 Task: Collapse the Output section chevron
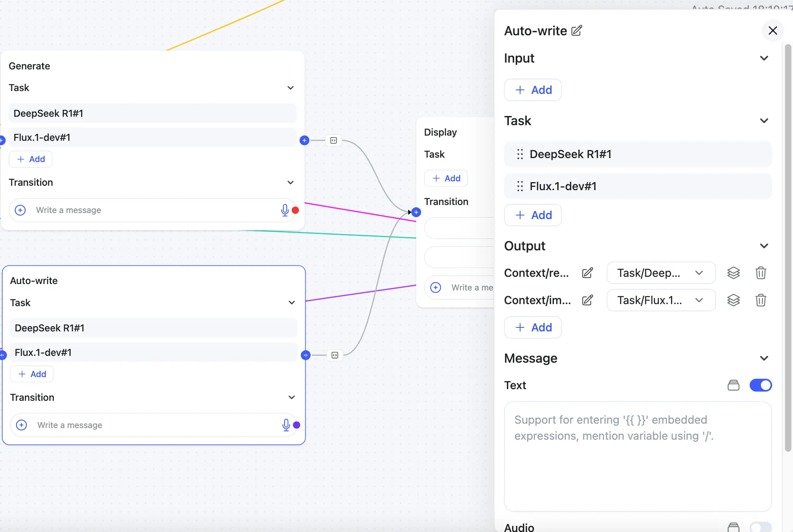tap(764, 246)
